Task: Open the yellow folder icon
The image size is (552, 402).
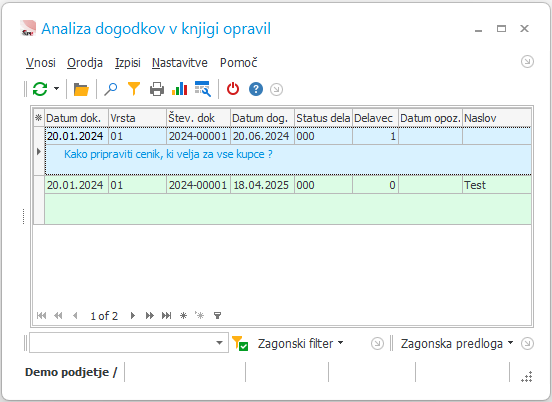Action: (x=81, y=89)
